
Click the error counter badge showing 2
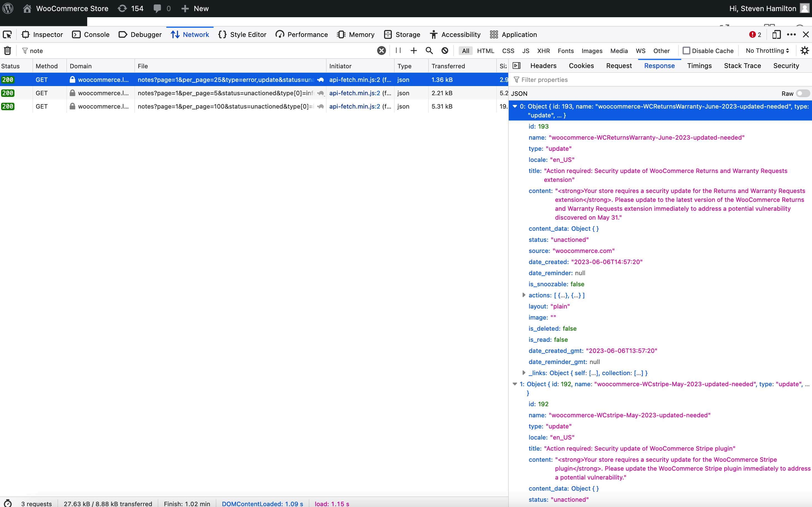[754, 34]
